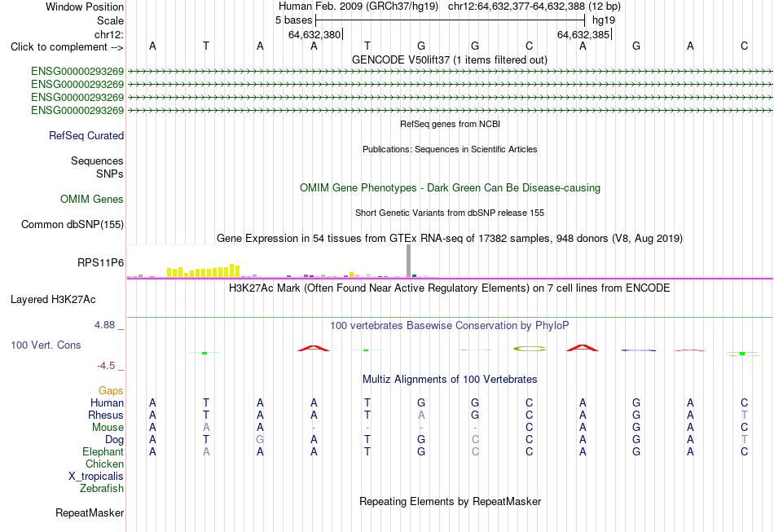The height and width of the screenshot is (532, 774).
Task: Click the 'RefSeq genes from NCBI' title
Action: [451, 125]
